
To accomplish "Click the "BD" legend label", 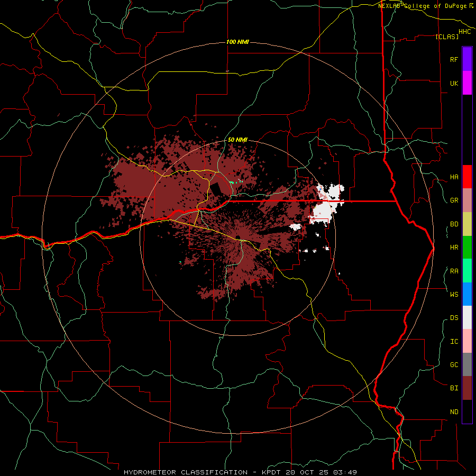I will coord(454,224).
